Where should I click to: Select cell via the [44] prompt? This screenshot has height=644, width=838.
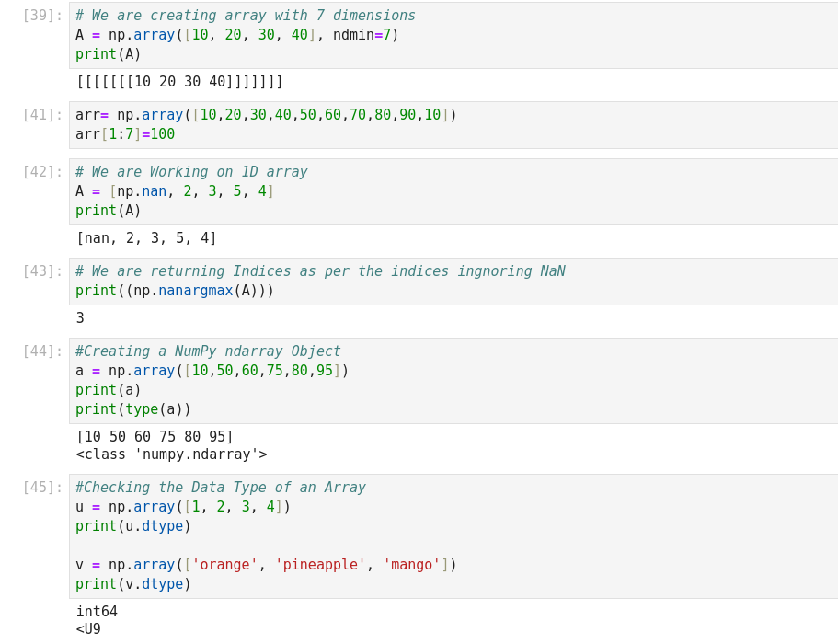42,351
